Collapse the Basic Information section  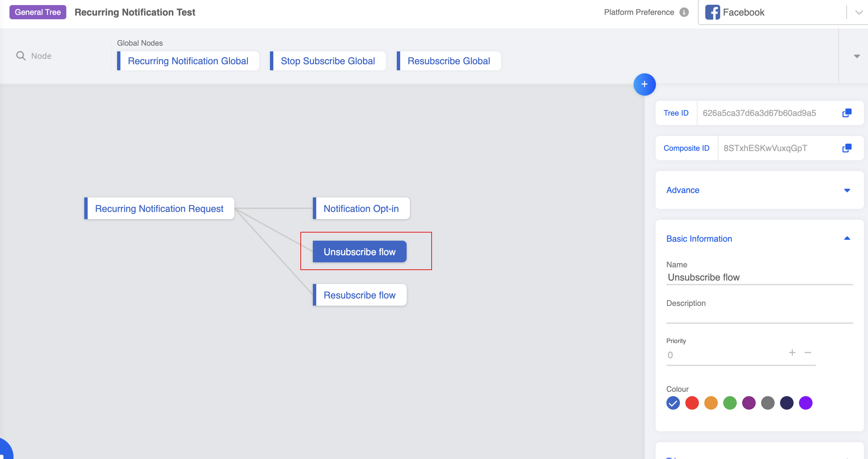(847, 239)
